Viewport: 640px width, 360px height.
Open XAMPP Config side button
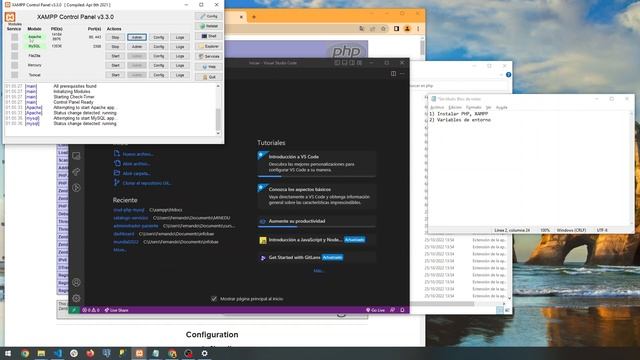tap(209, 16)
